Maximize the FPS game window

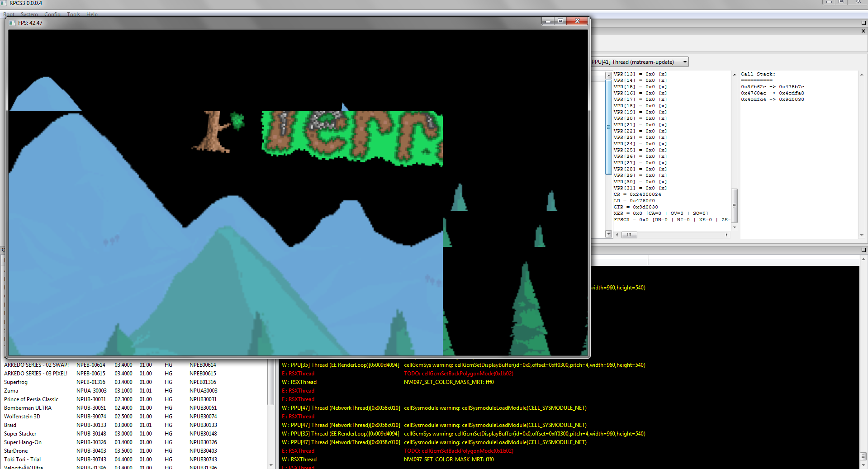(560, 21)
